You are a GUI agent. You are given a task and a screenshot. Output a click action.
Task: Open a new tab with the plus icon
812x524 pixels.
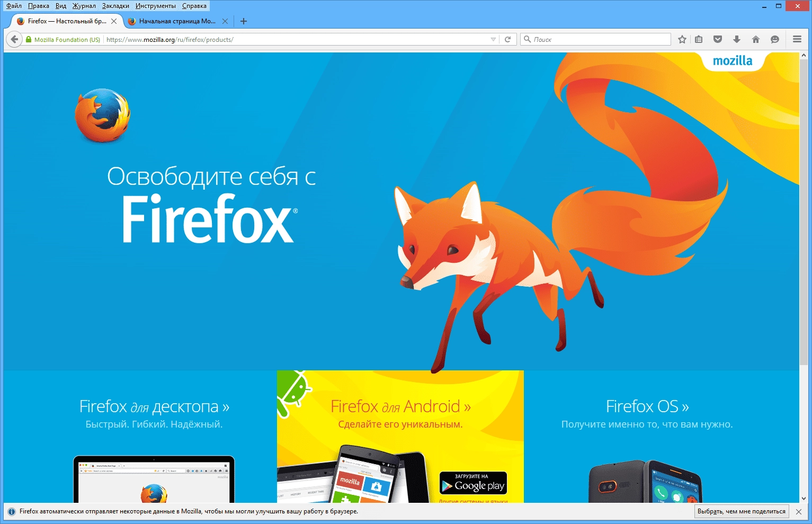[x=244, y=21]
